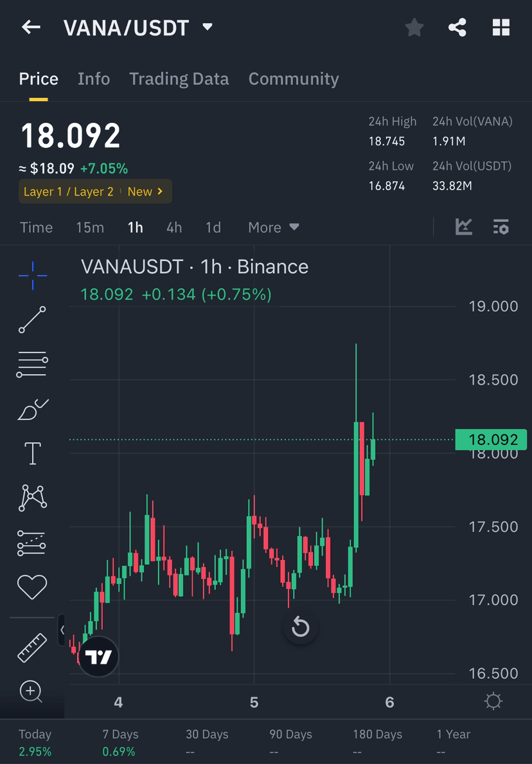Click the 24h Vol(VANA) 1.91M value

448,141
